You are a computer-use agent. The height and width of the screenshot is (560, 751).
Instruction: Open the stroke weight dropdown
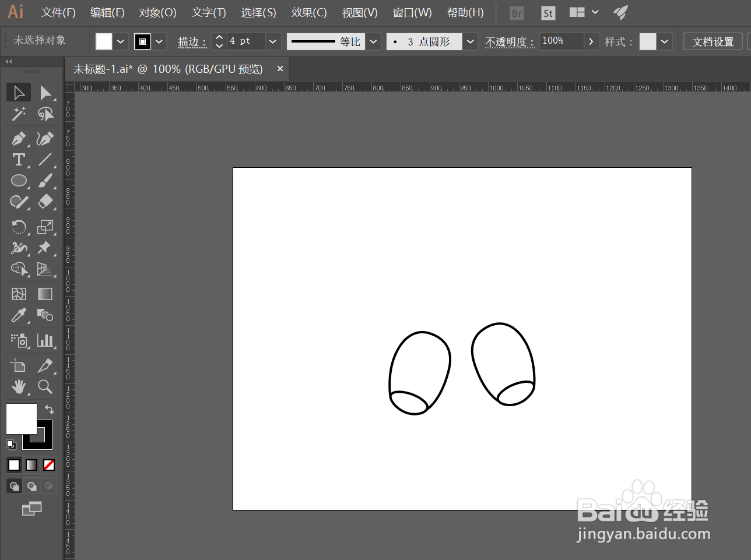[x=273, y=41]
